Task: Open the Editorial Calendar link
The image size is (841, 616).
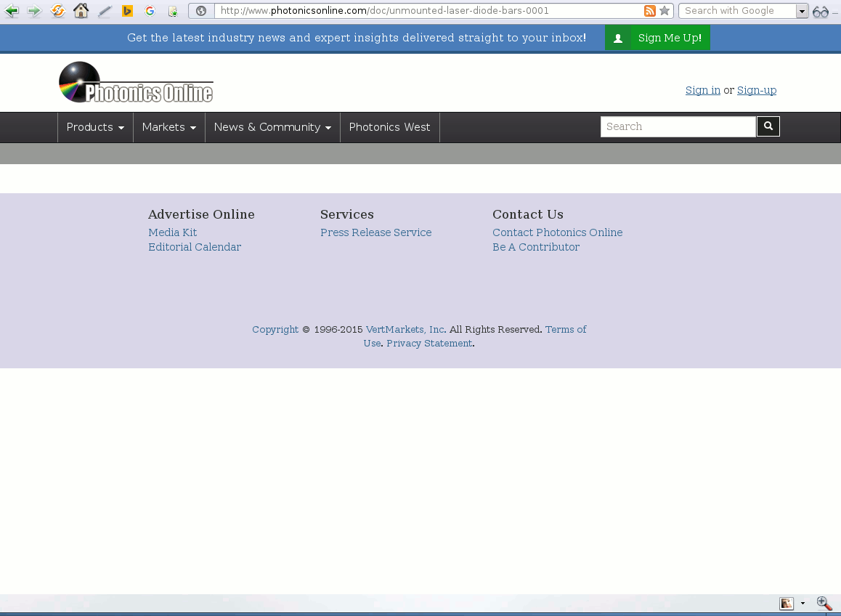Action: (x=195, y=247)
